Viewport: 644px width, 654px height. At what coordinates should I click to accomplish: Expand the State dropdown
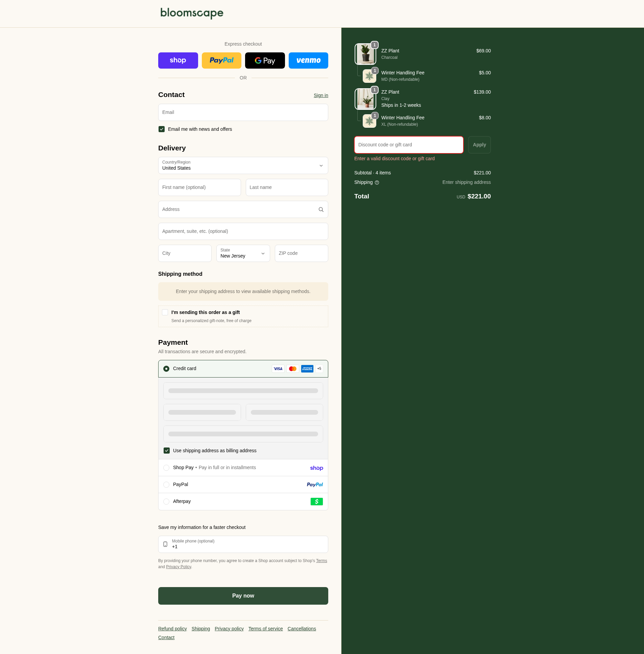pos(243,253)
